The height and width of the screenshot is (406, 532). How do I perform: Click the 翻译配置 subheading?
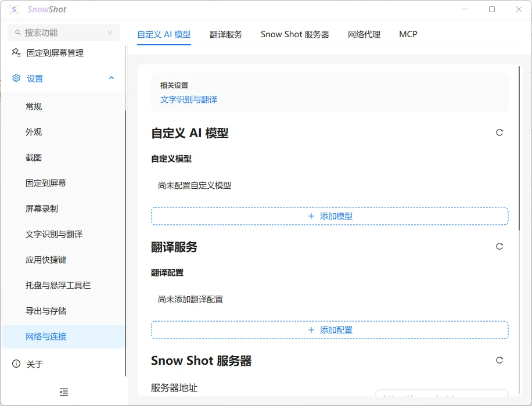click(x=167, y=273)
